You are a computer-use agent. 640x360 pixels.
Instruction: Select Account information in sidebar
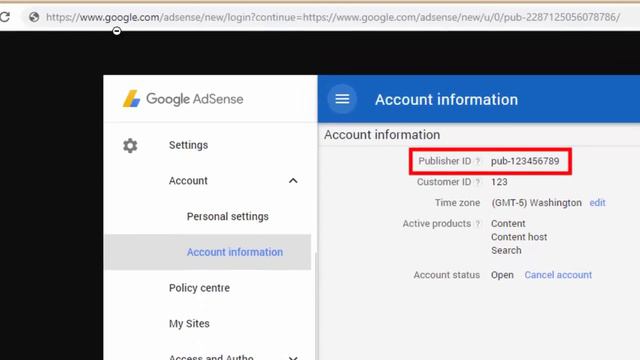click(235, 252)
